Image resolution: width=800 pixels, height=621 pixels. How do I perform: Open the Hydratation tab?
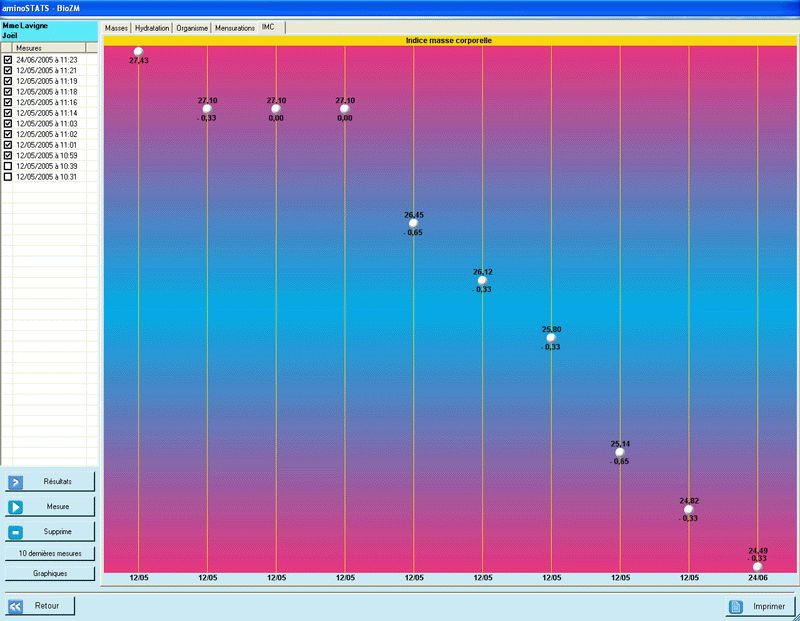tap(152, 28)
